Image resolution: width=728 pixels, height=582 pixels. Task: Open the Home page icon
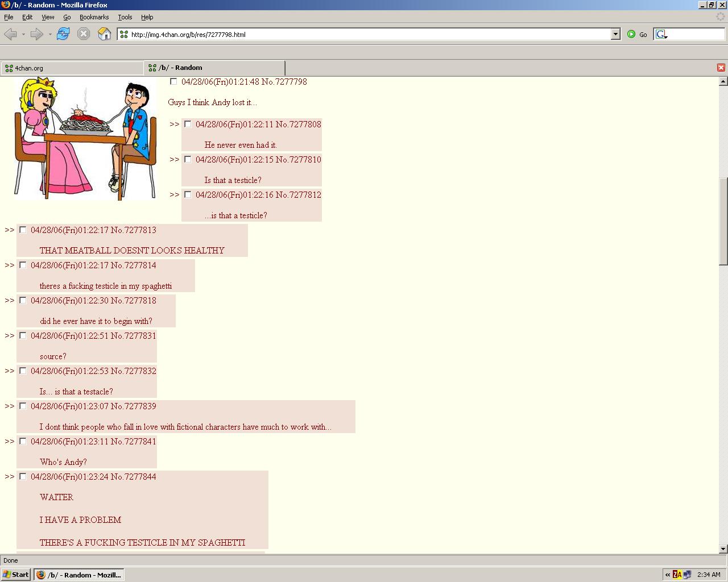[104, 34]
